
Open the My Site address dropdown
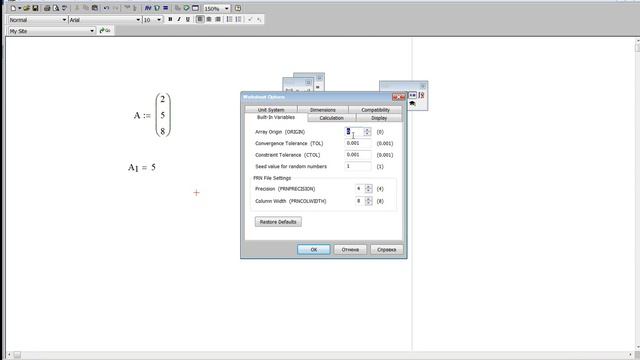click(x=92, y=31)
